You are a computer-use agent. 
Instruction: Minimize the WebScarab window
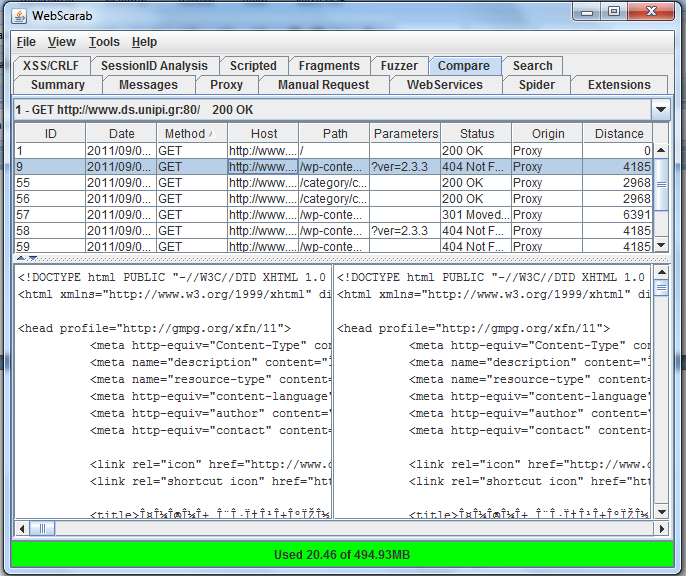(587, 12)
